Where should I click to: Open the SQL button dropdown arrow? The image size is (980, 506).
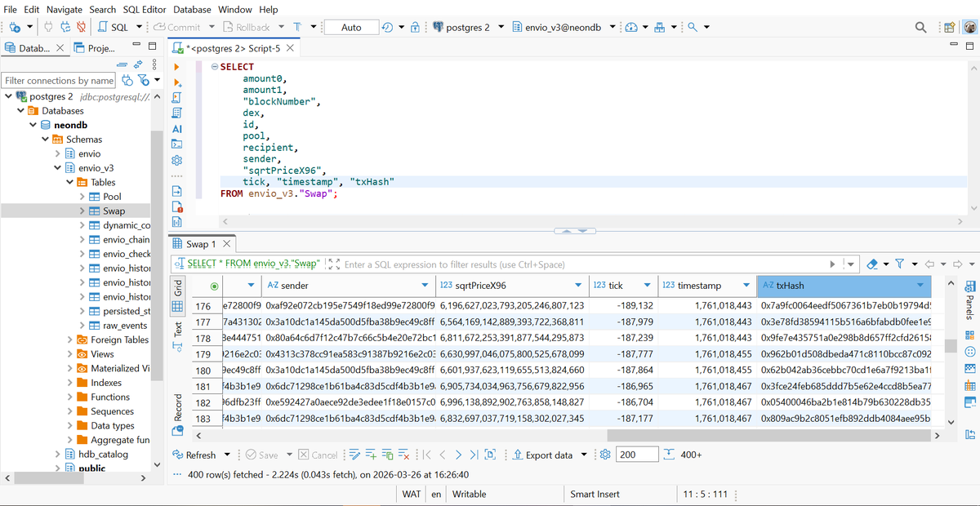(138, 27)
